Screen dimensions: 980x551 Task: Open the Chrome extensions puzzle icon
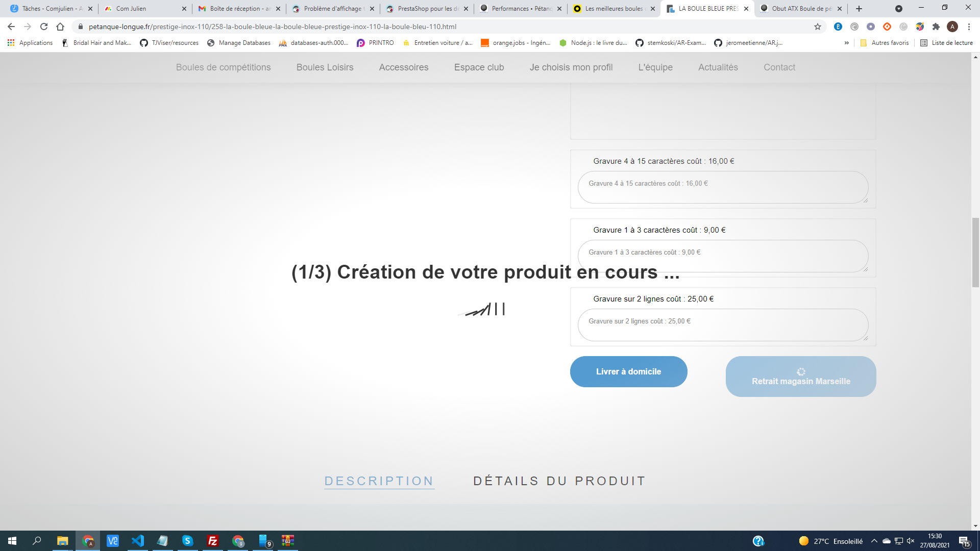pyautogui.click(x=936, y=27)
